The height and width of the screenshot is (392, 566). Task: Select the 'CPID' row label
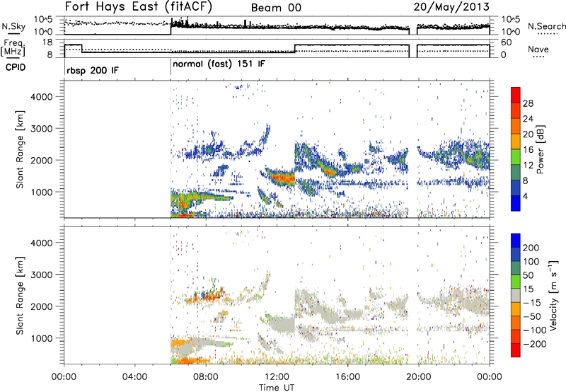pyautogui.click(x=16, y=67)
